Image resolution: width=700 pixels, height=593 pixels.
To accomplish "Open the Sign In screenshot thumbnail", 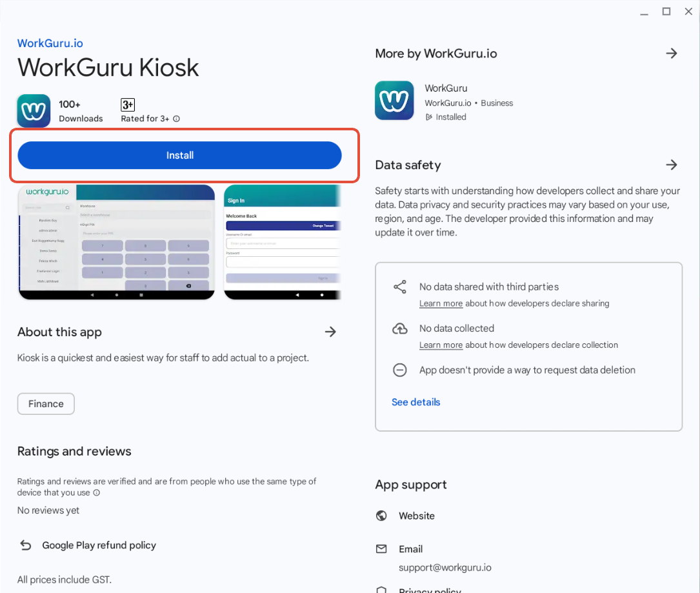I will click(x=282, y=241).
